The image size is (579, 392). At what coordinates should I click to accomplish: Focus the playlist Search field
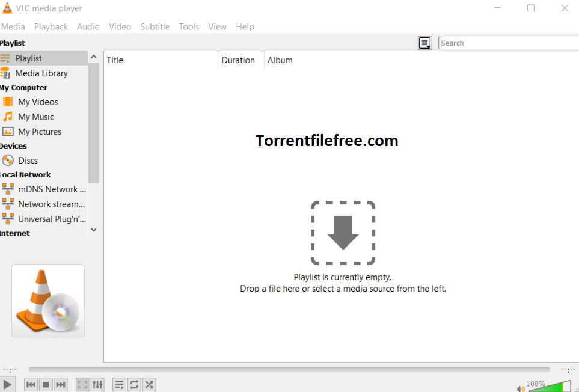[x=509, y=43]
